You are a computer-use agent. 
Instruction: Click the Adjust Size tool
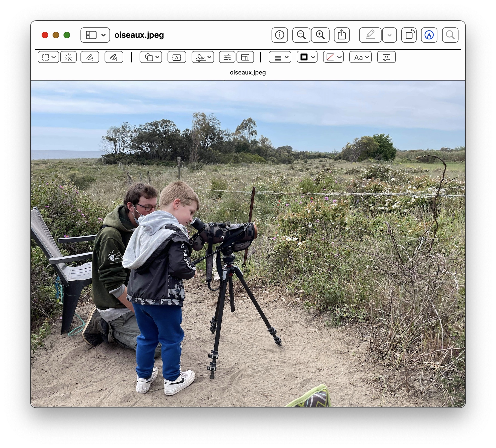click(245, 57)
